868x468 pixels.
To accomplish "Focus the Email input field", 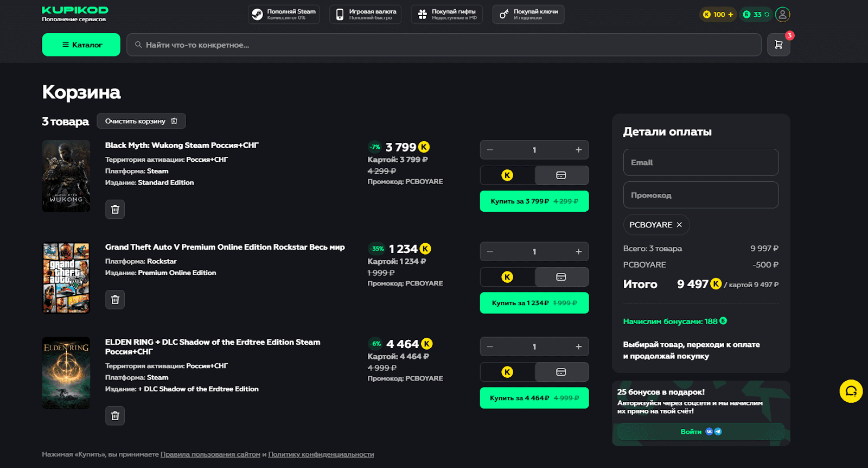I will pyautogui.click(x=701, y=162).
